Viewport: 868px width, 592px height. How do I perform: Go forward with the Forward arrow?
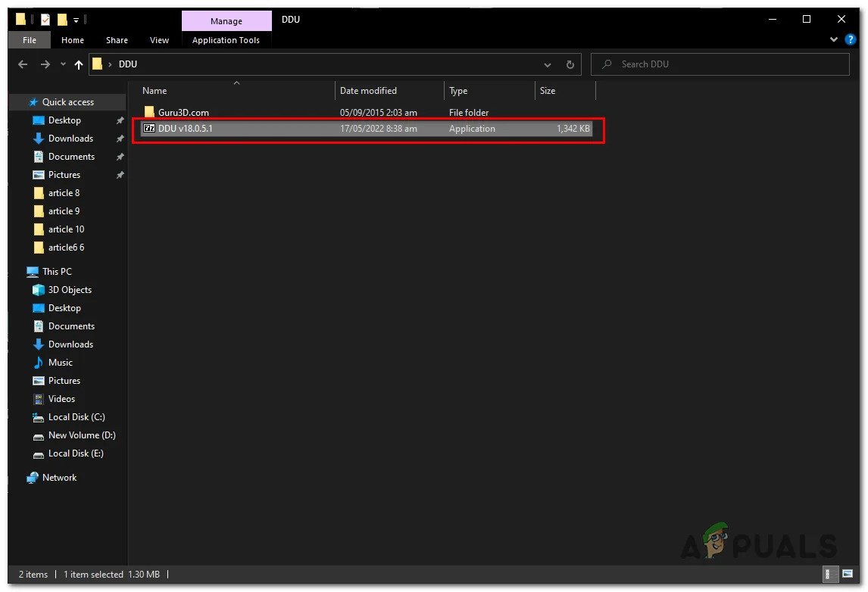tap(45, 64)
